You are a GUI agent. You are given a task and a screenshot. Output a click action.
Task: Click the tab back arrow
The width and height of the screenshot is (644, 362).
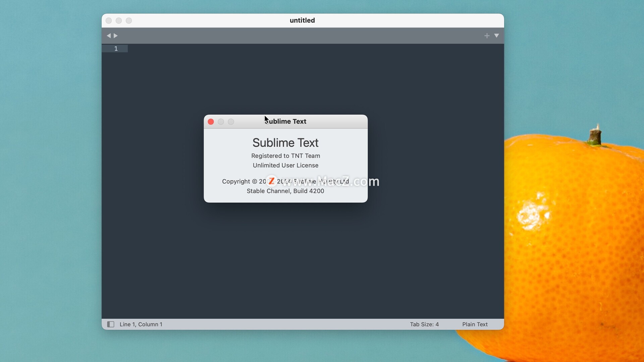click(x=108, y=36)
